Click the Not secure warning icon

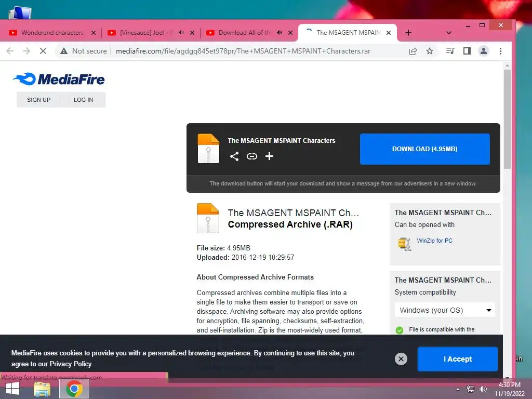pos(64,51)
